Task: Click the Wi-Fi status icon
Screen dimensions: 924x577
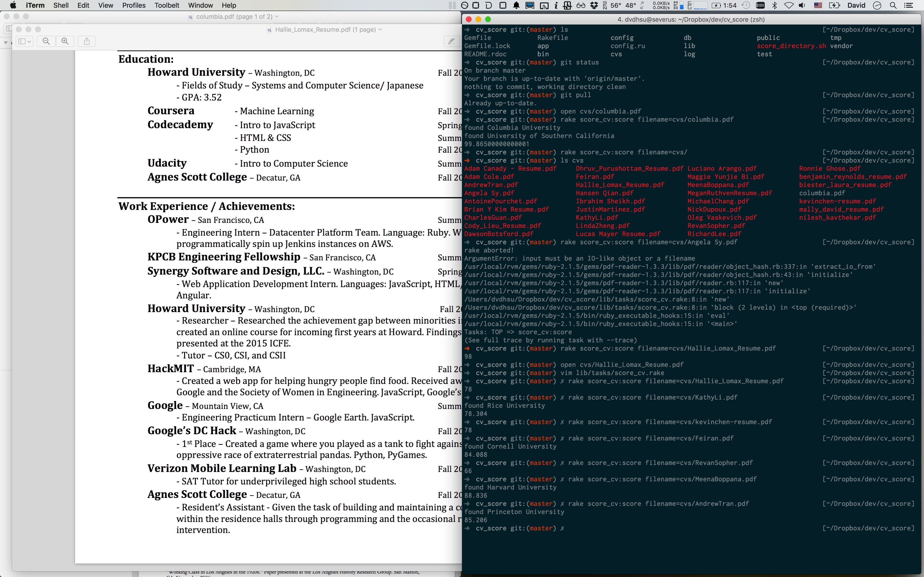Action: pos(789,5)
